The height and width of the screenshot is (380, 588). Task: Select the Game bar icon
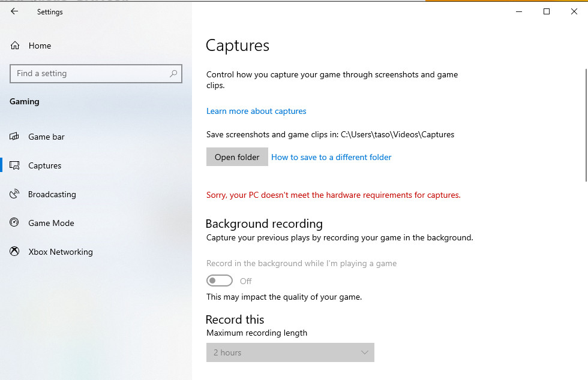tap(15, 137)
